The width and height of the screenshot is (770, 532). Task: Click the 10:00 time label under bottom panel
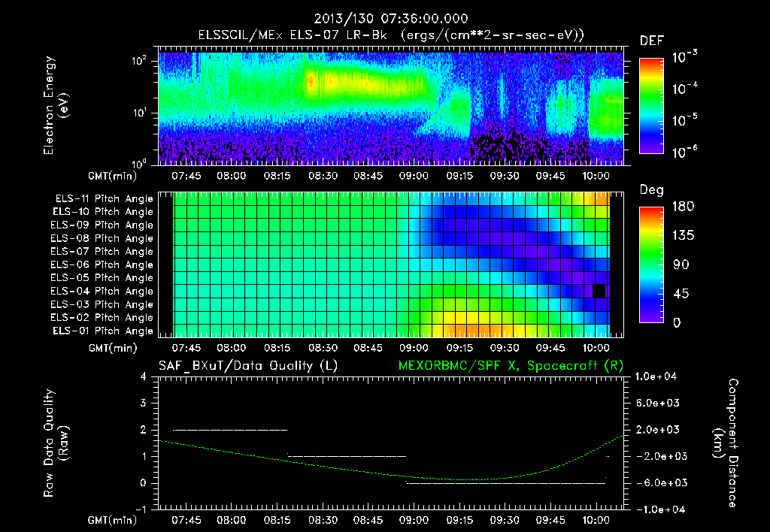[596, 520]
